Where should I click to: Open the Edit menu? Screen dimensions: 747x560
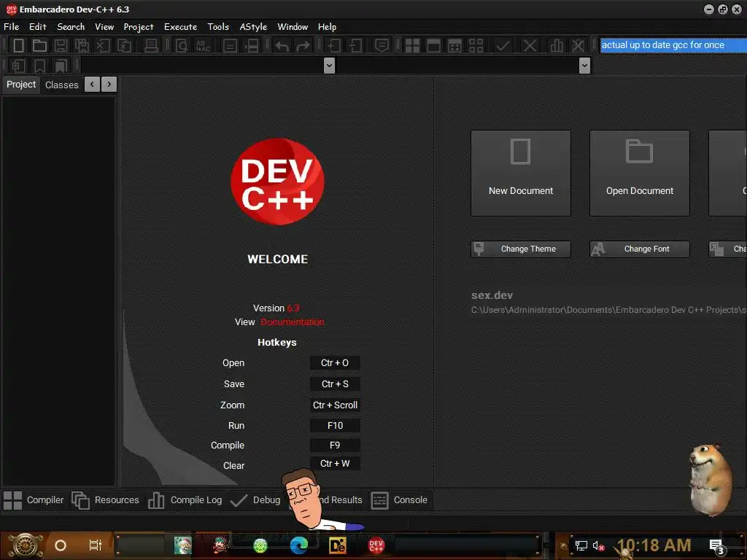[x=38, y=27]
